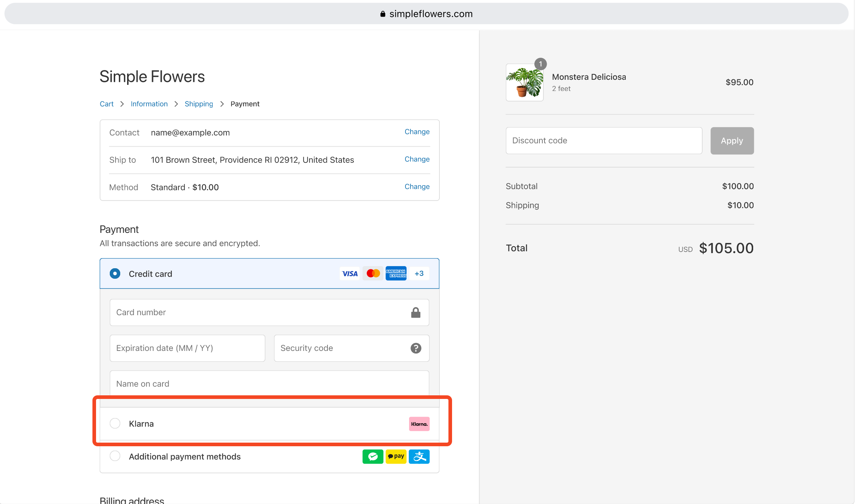
Task: Change the contact email
Action: 417,132
